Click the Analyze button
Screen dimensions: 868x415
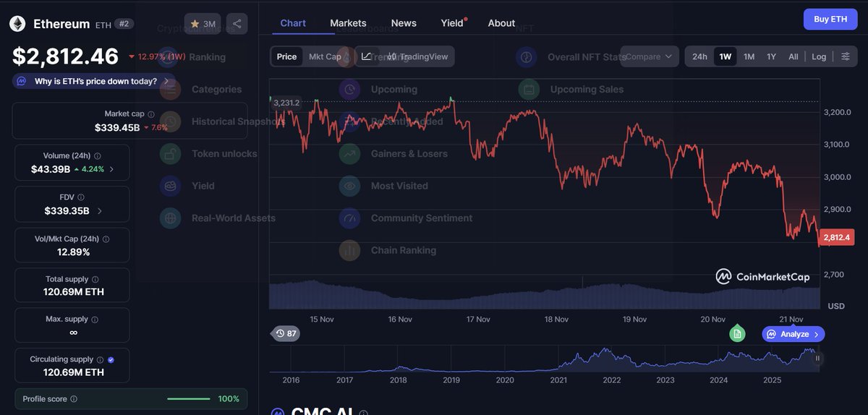tap(793, 334)
